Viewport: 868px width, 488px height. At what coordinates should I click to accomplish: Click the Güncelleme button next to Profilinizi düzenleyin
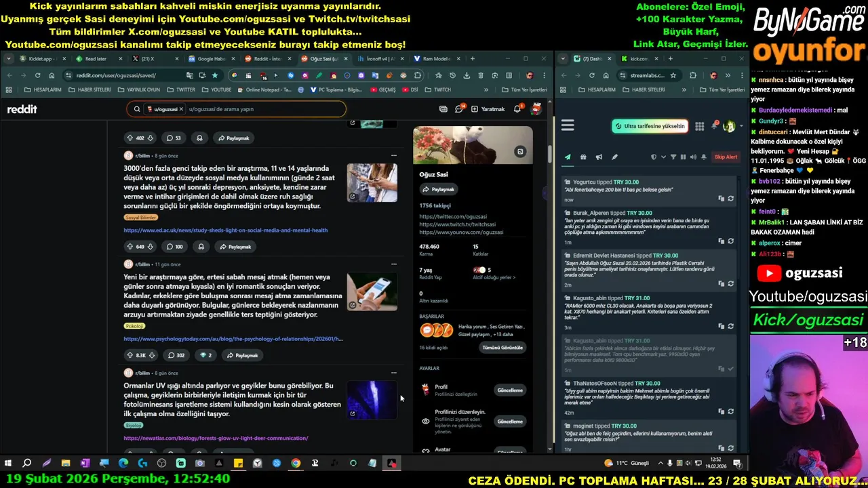tap(510, 422)
